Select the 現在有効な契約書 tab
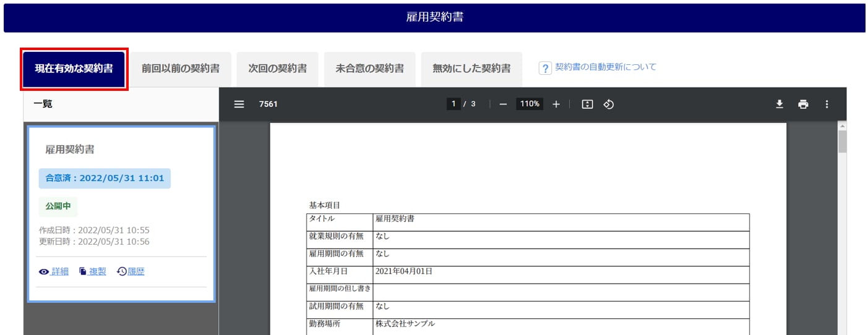Image resolution: width=868 pixels, height=335 pixels. [x=74, y=69]
